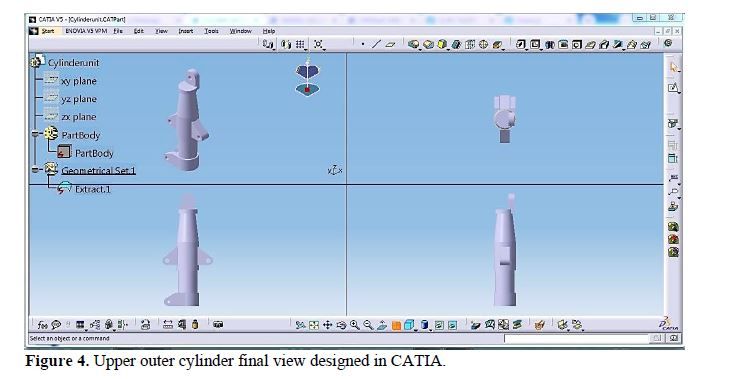Select the Line tool in the top toolbar
This screenshot has height=379, width=745.
coord(376,44)
